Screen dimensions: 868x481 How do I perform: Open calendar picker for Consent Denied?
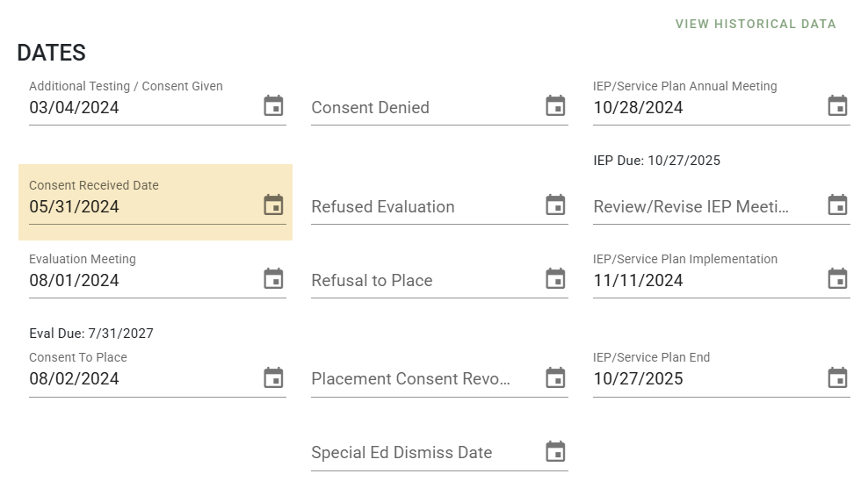tap(556, 105)
